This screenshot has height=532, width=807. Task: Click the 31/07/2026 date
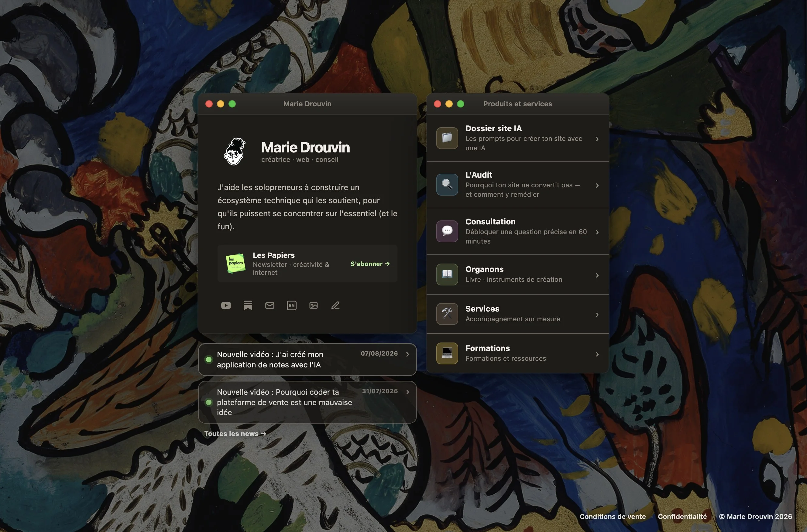click(x=380, y=391)
